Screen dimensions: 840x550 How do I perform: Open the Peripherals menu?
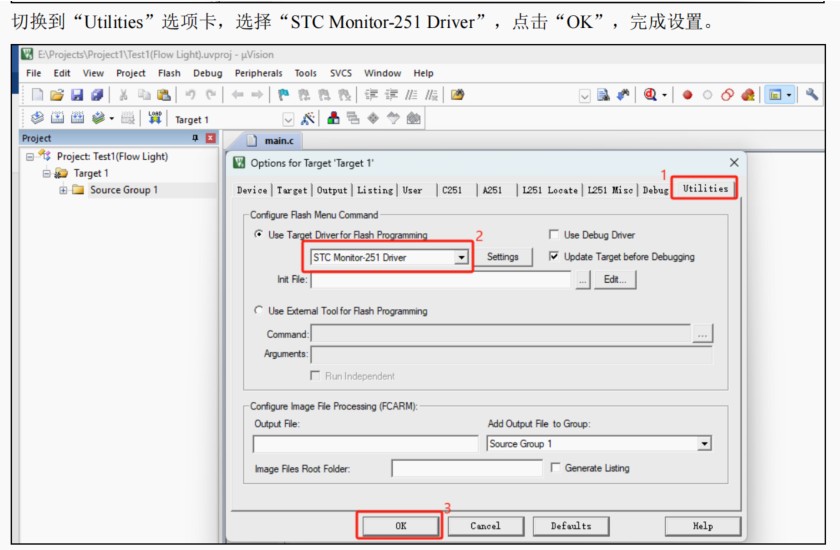pos(258,73)
